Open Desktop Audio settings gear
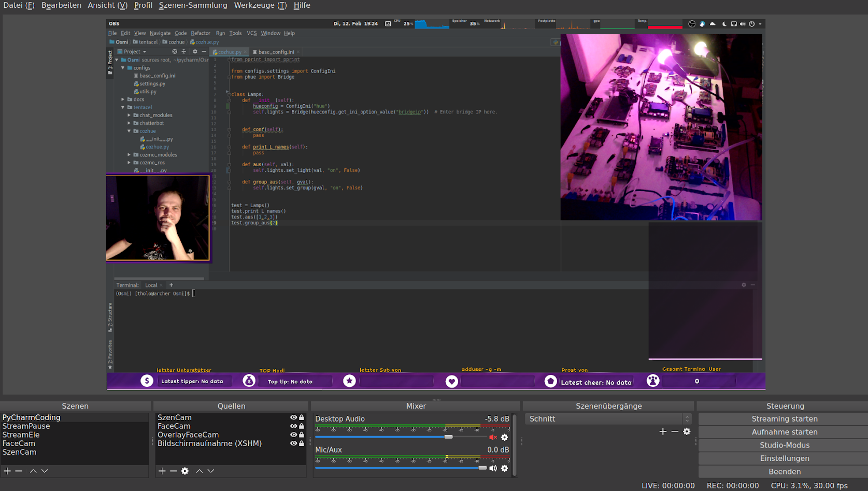The width and height of the screenshot is (868, 491). pyautogui.click(x=505, y=437)
